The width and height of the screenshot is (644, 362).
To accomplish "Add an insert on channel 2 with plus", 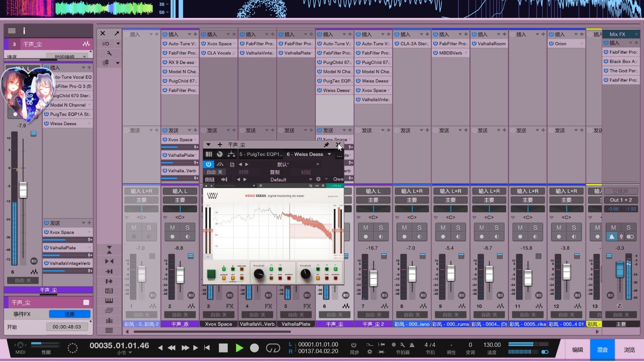I will (x=195, y=34).
